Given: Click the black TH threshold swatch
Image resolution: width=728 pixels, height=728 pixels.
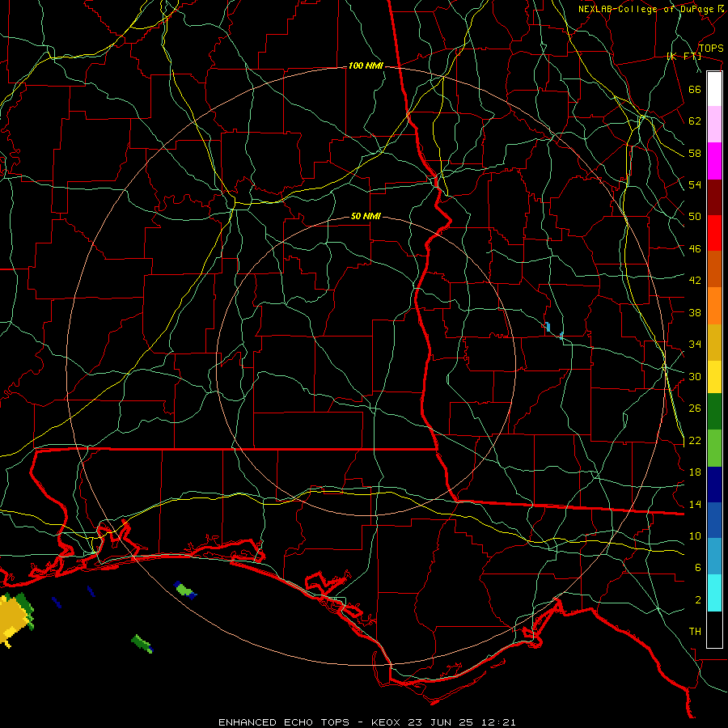Looking at the screenshot, I should pyautogui.click(x=714, y=629).
